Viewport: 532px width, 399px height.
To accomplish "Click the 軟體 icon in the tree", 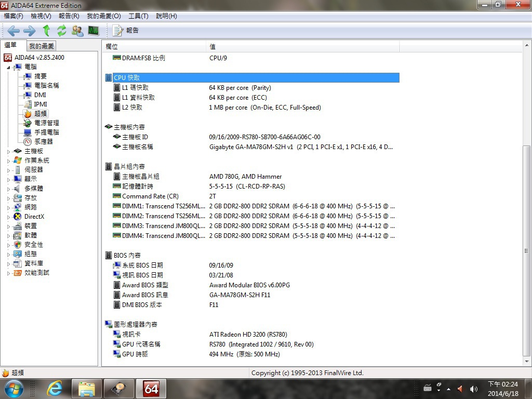I will tap(18, 235).
